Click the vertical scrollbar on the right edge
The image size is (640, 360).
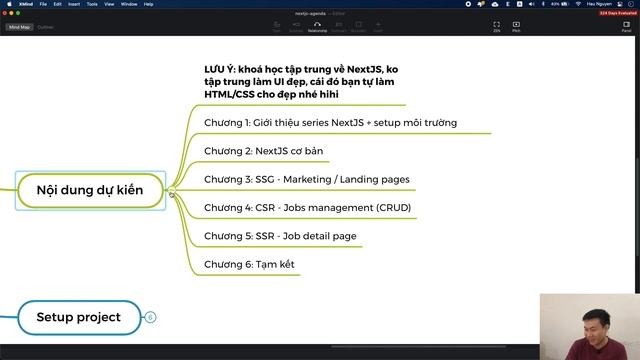pyautogui.click(x=637, y=206)
